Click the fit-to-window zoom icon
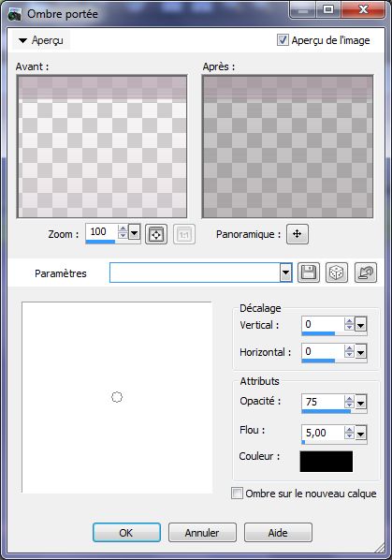Image resolution: width=392 pixels, height=560 pixels. (156, 235)
